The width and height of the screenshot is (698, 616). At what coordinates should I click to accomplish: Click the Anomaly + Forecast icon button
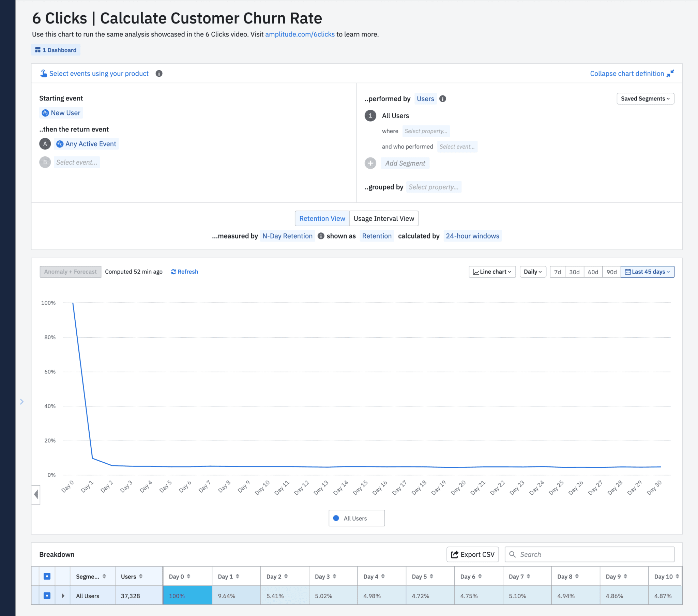coord(70,272)
